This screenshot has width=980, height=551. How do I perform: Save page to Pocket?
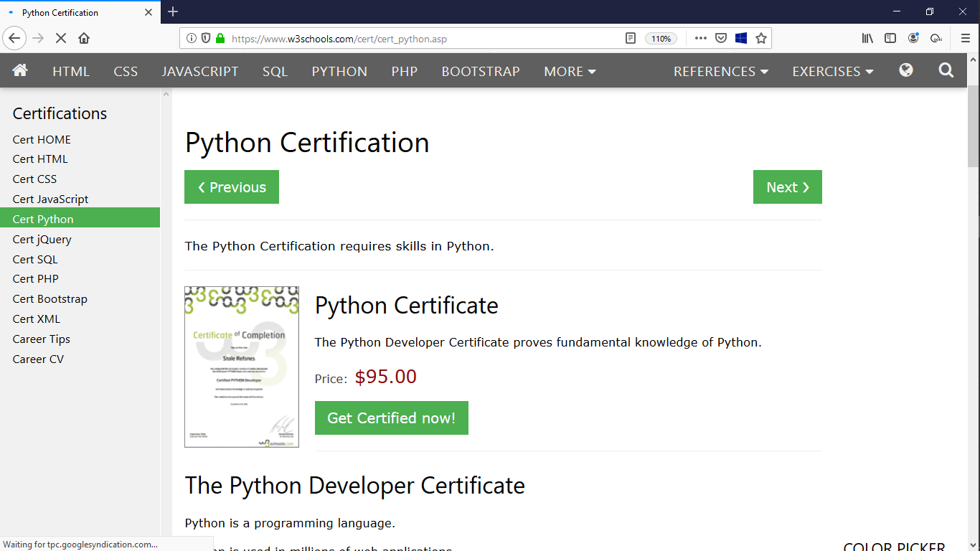tap(721, 38)
